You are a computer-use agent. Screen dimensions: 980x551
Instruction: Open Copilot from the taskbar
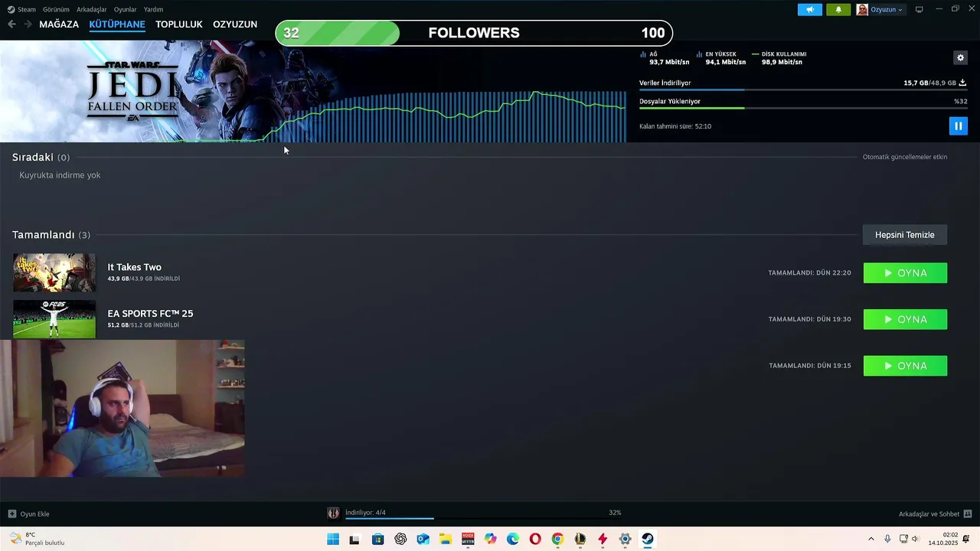coord(490,540)
